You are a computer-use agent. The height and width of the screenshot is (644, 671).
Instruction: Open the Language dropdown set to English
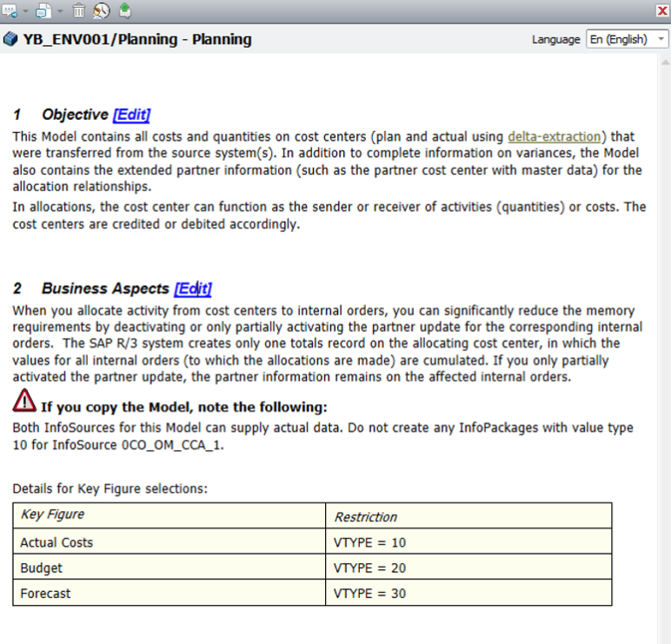click(627, 39)
